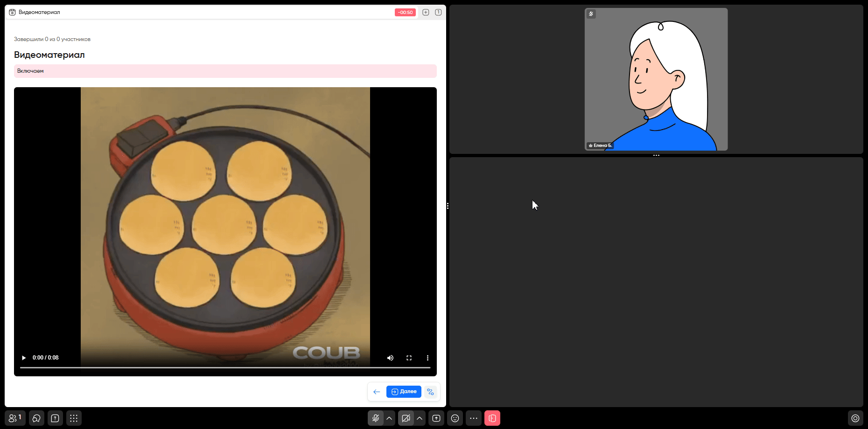Expand camera options chevron
Viewport: 868px width, 429px height.
click(420, 418)
